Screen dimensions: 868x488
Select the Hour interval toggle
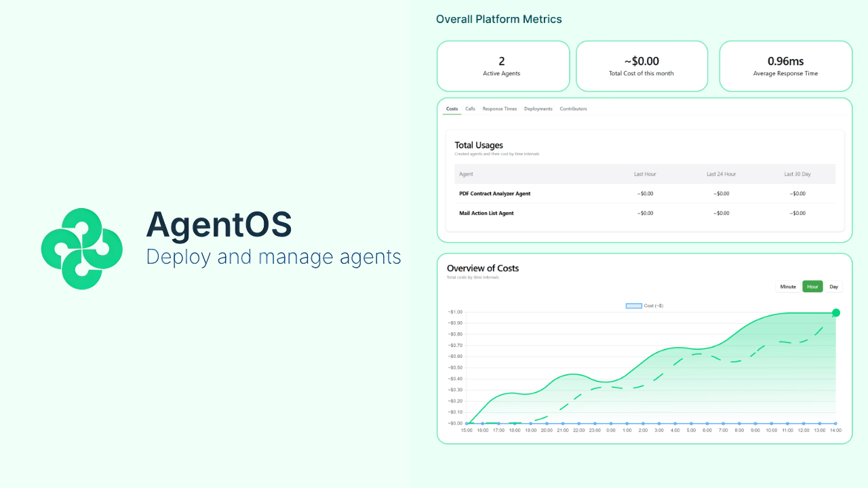[x=812, y=286]
